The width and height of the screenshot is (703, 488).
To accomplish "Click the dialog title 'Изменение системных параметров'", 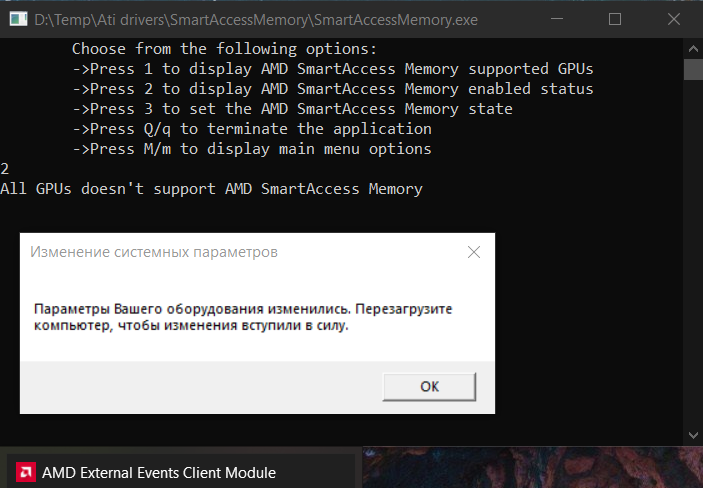I will [154, 252].
